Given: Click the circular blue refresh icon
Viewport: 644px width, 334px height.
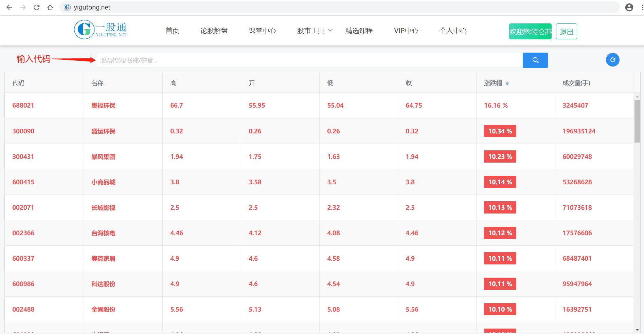Looking at the screenshot, I should tap(612, 59).
